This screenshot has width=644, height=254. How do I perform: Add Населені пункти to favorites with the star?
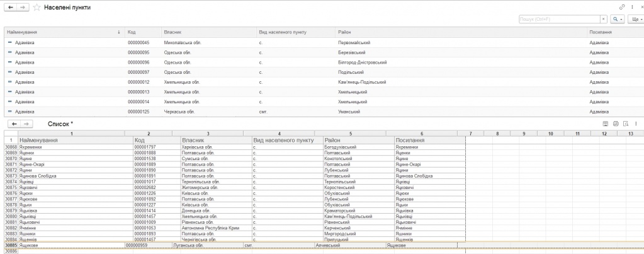pyautogui.click(x=37, y=7)
